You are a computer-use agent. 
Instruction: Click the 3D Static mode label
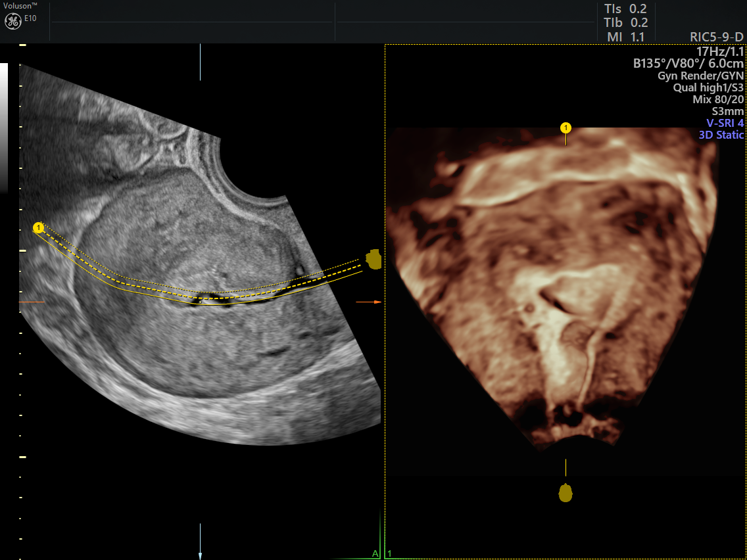(x=721, y=135)
